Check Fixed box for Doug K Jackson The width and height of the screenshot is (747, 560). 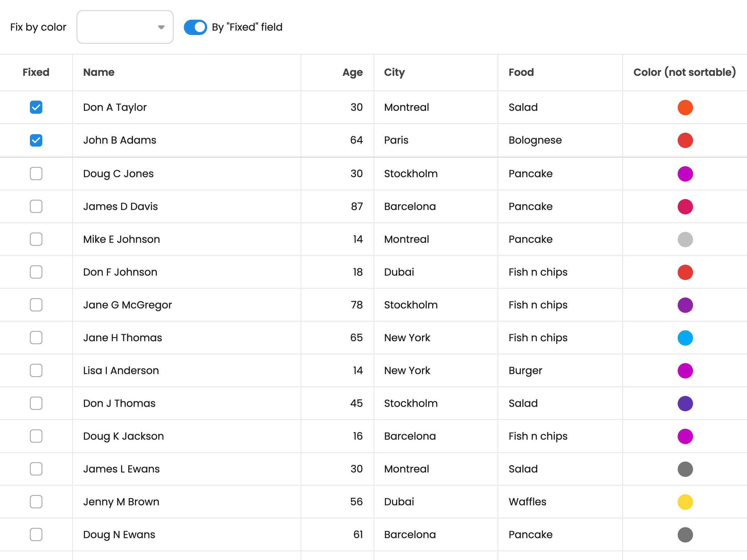36,436
